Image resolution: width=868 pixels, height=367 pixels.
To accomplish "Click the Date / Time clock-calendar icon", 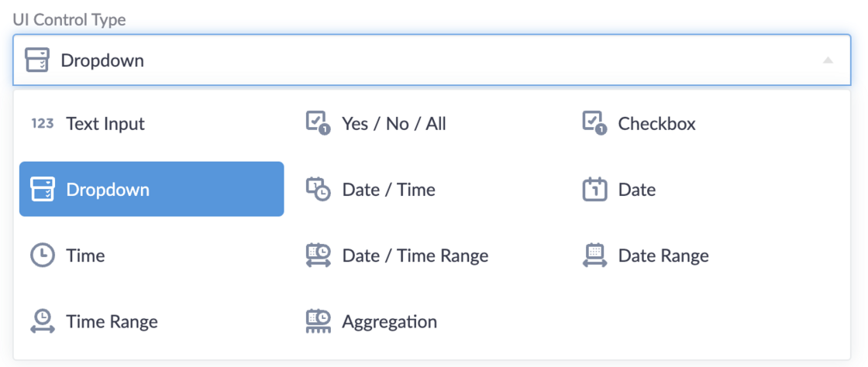I will click(x=319, y=190).
